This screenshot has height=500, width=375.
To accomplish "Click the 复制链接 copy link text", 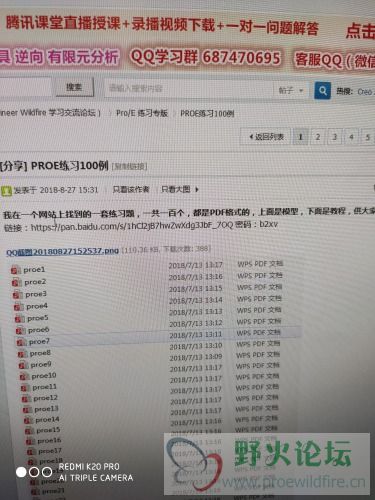I will click(x=129, y=166).
